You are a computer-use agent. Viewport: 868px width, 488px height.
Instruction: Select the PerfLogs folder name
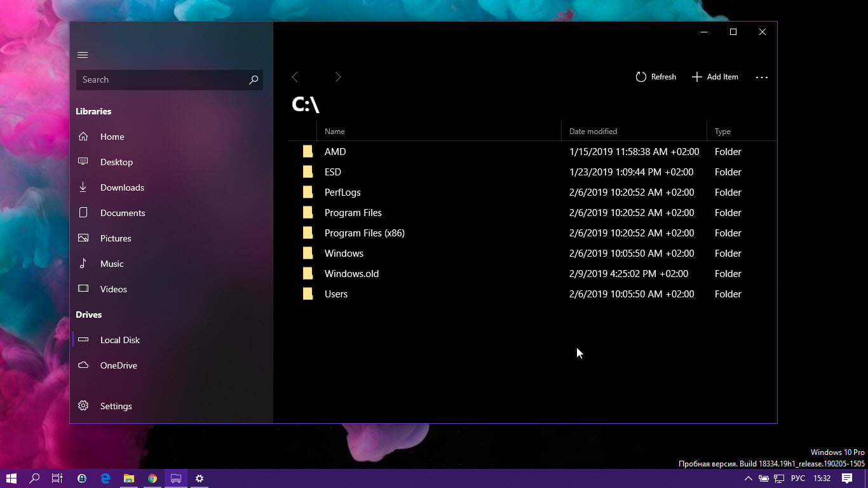pyautogui.click(x=342, y=193)
